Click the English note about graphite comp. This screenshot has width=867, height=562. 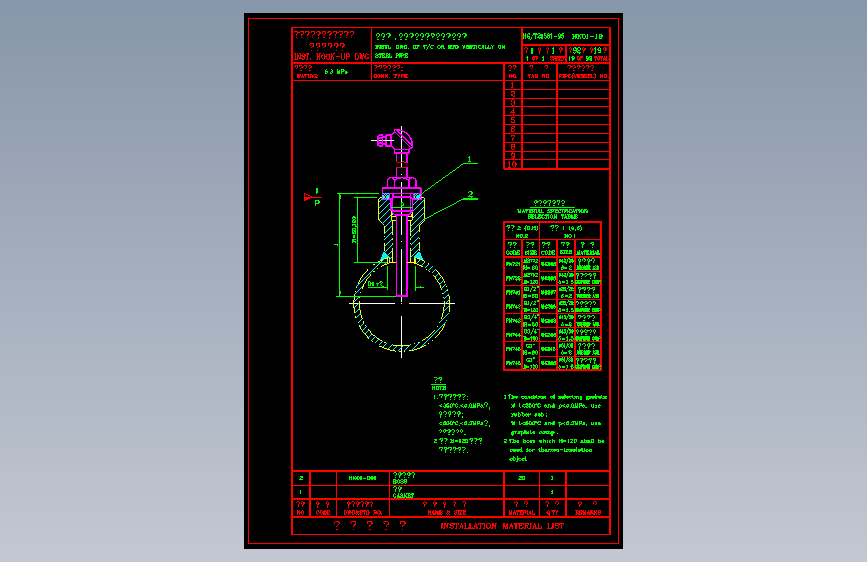[555, 428]
